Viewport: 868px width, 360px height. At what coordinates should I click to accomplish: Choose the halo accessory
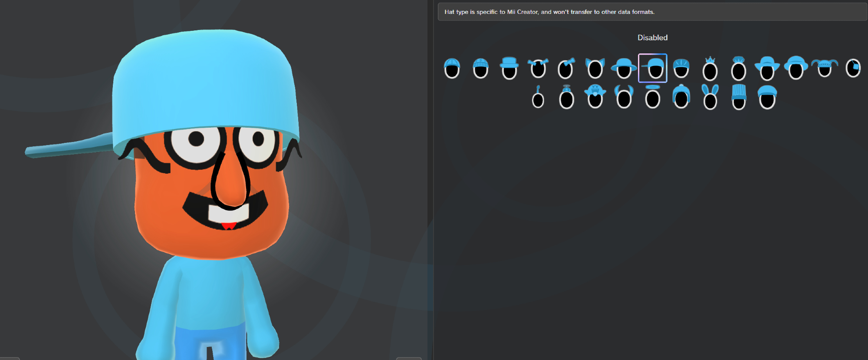[x=653, y=97]
